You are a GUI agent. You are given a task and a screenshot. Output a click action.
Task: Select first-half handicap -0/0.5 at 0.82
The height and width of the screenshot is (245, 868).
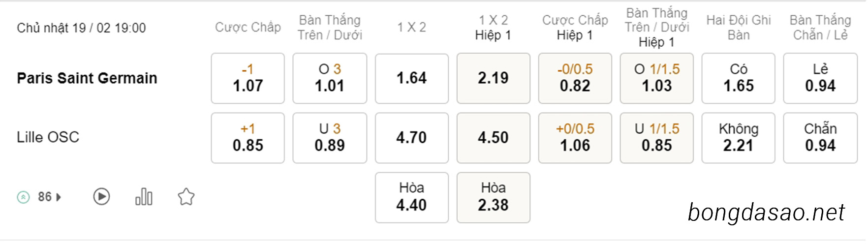click(575, 78)
